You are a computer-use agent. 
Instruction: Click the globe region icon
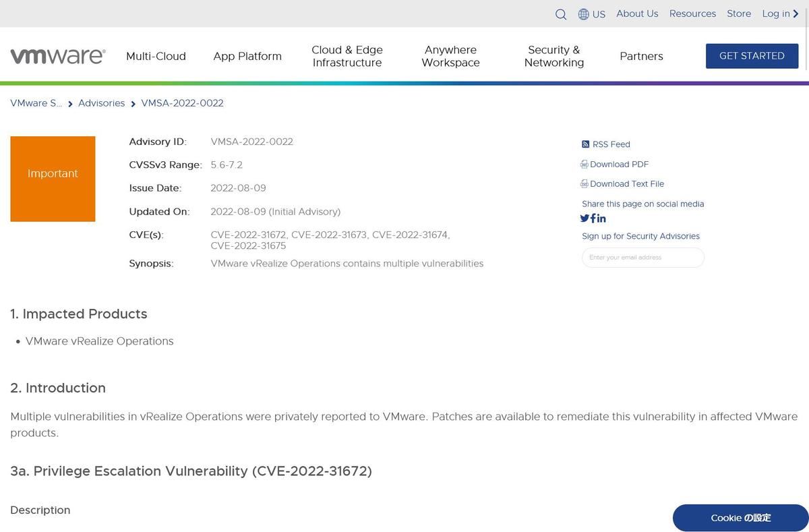584,14
